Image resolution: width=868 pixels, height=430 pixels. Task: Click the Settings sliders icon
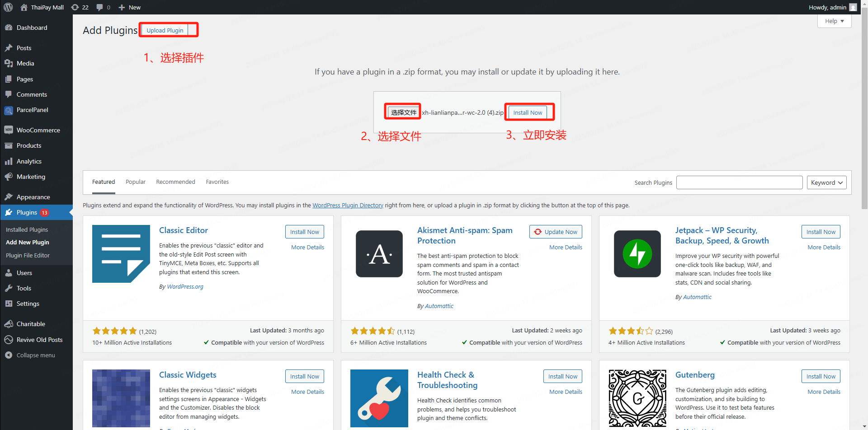9,304
